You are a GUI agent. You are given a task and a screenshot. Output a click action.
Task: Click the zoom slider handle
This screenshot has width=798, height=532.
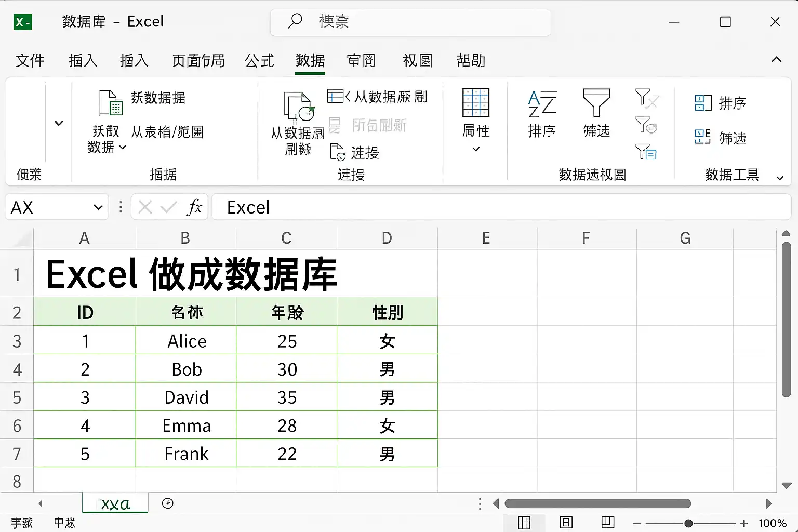click(688, 523)
